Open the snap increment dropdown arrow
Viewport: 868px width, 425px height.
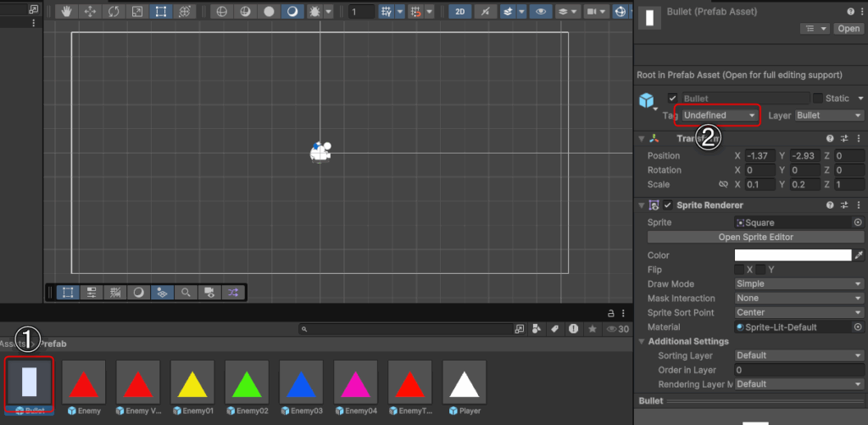point(429,12)
